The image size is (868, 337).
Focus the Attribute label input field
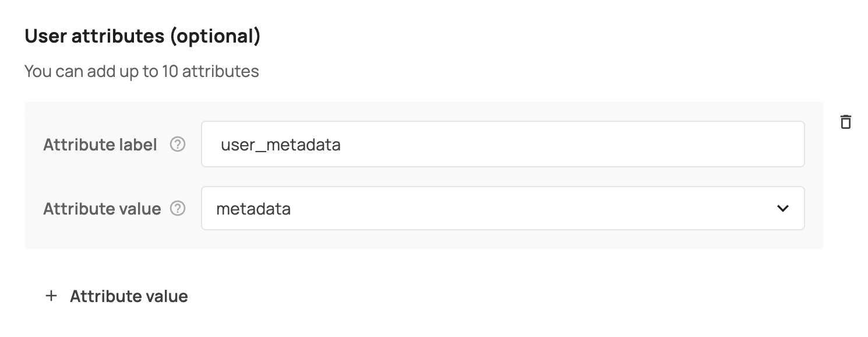(502, 144)
